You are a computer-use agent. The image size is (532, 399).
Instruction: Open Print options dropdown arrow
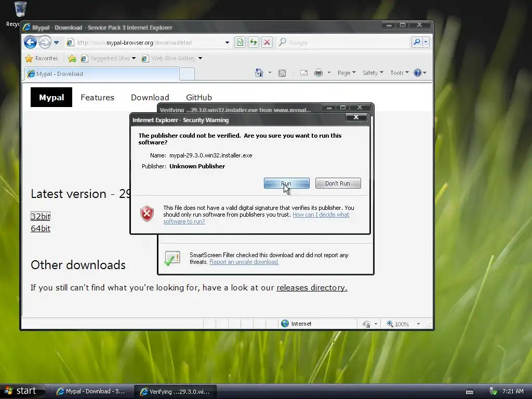coord(329,73)
